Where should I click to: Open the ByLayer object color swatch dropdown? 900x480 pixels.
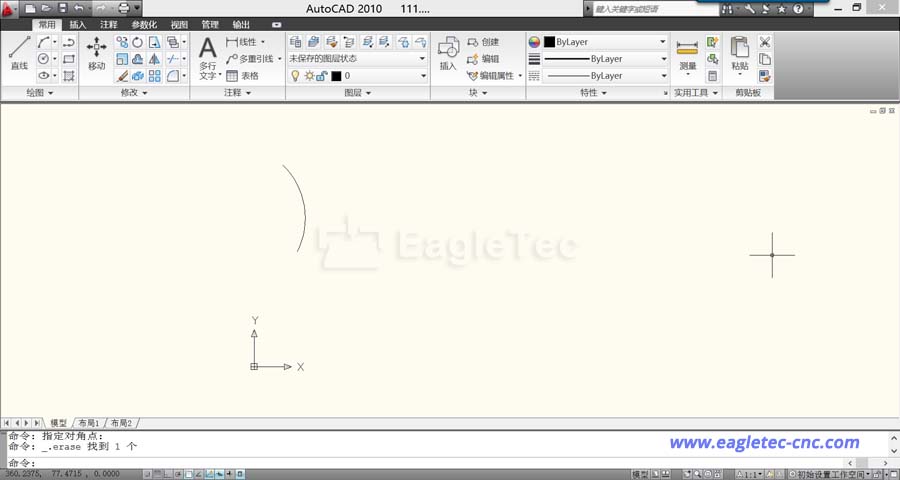coord(605,42)
